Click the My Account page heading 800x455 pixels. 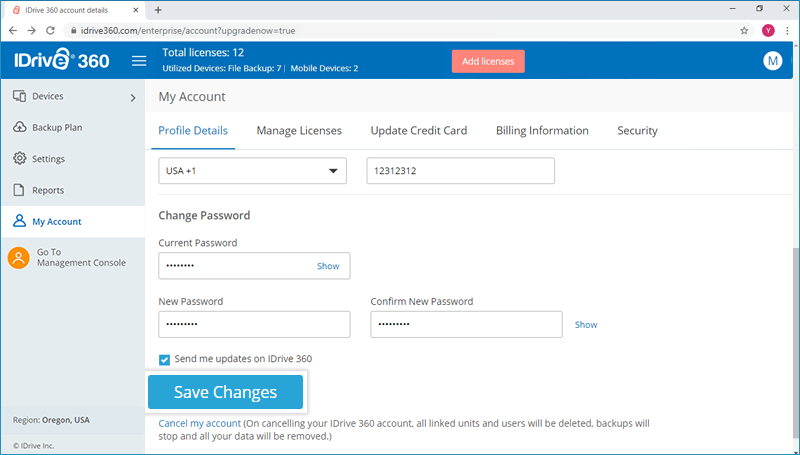point(192,96)
